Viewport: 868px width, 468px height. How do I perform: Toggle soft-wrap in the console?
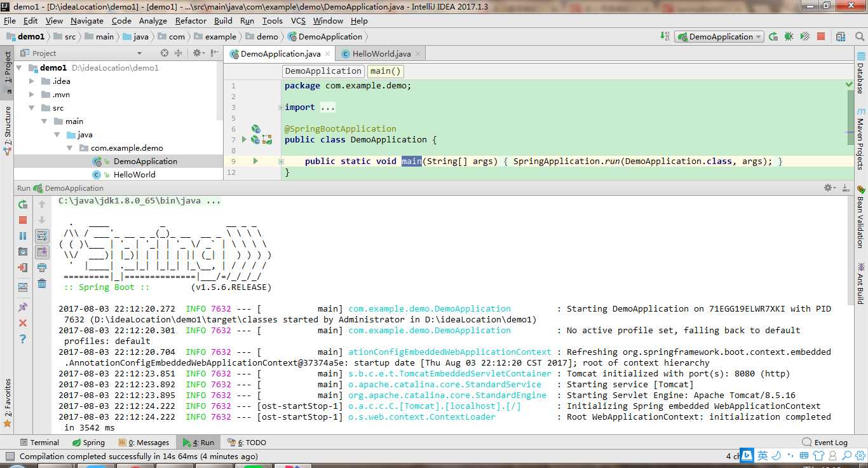[42, 236]
